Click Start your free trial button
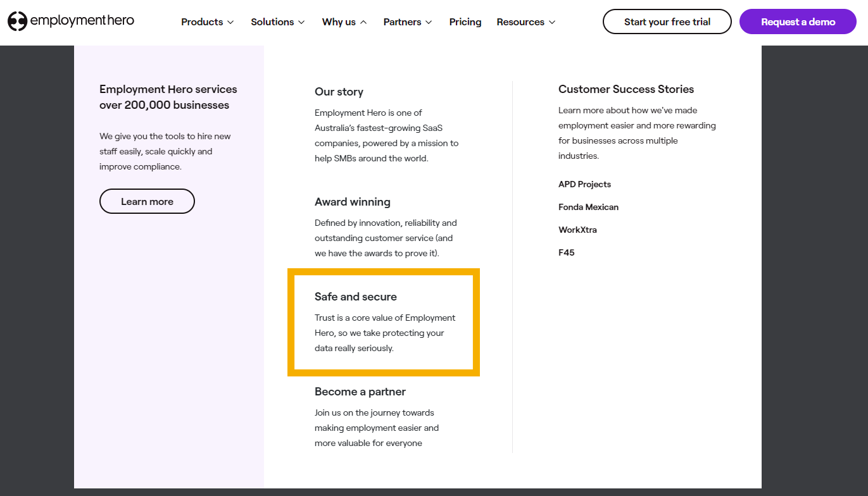868x496 pixels. point(667,22)
